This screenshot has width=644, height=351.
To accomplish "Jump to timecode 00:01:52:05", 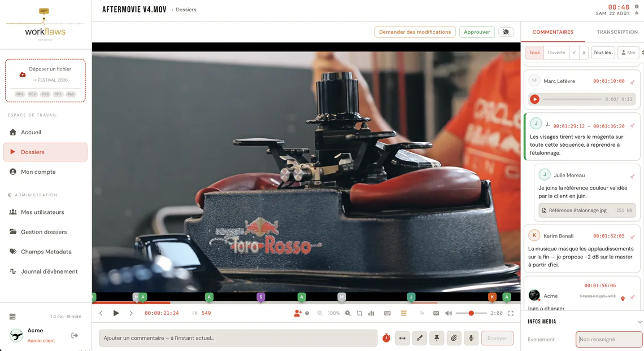I will [608, 236].
